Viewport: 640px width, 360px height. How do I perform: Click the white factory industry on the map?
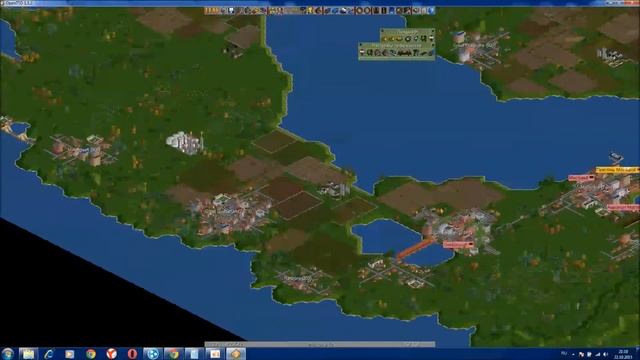(x=184, y=142)
